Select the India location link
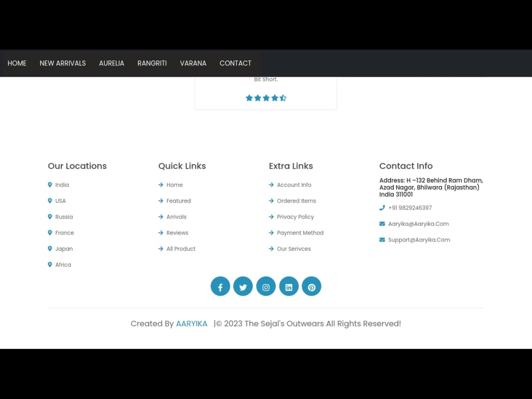Screen dimensions: 532x399 coord(62,185)
